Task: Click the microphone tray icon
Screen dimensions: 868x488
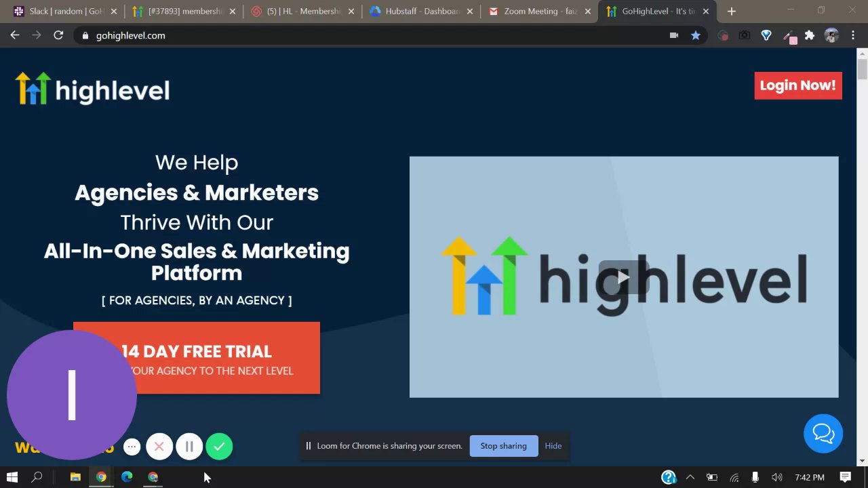Action: tap(755, 477)
